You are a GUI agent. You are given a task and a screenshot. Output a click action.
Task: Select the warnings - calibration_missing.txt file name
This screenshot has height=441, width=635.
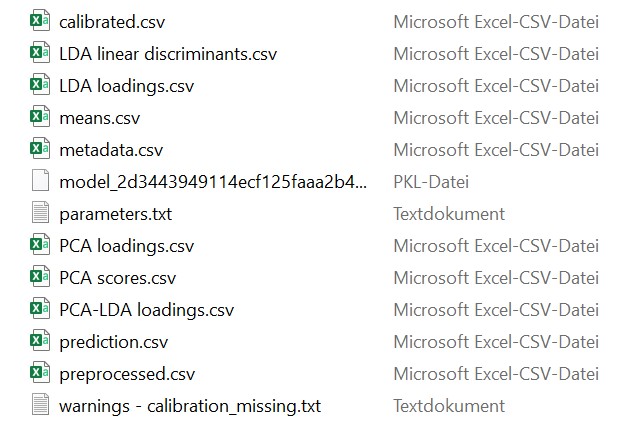coord(190,406)
